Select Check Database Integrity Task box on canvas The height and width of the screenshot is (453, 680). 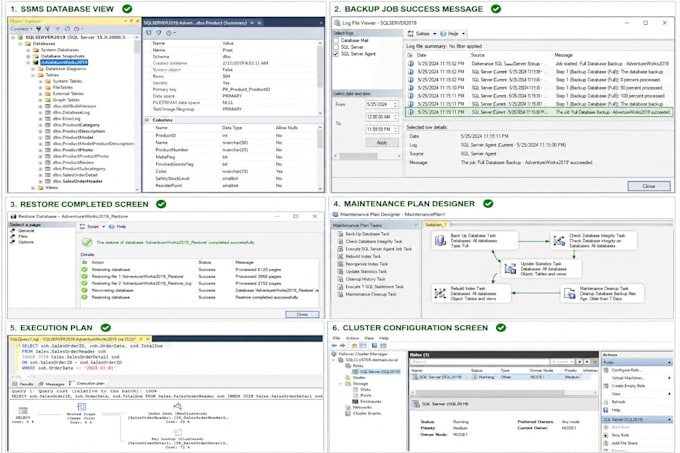(594, 240)
